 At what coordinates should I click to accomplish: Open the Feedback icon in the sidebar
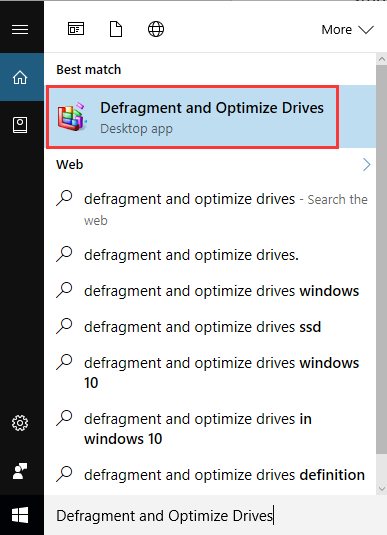pos(20,471)
